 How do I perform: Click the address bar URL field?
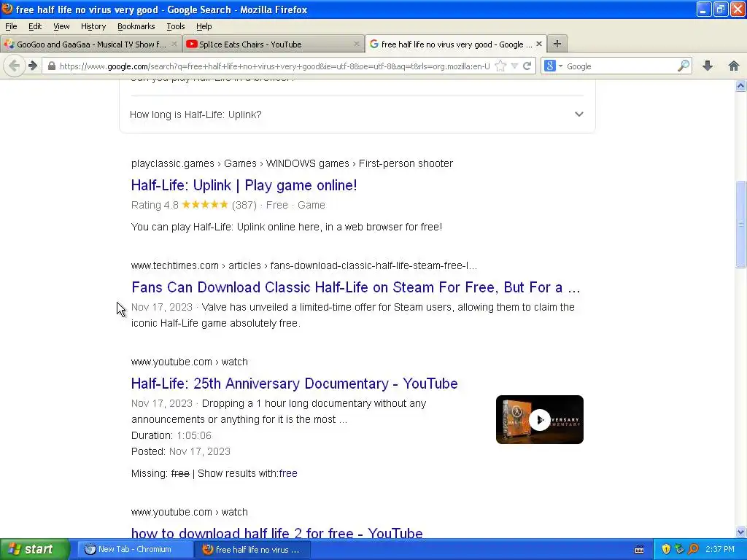(x=274, y=66)
